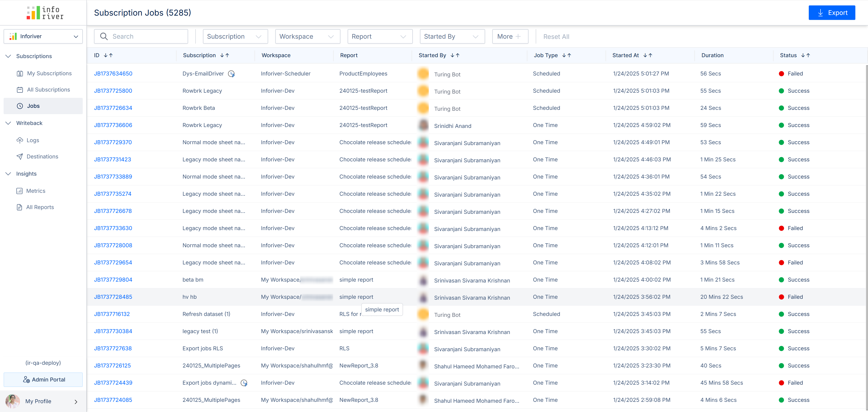This screenshot has width=868, height=412.
Task: Sort by the ID column arrows
Action: click(x=108, y=55)
